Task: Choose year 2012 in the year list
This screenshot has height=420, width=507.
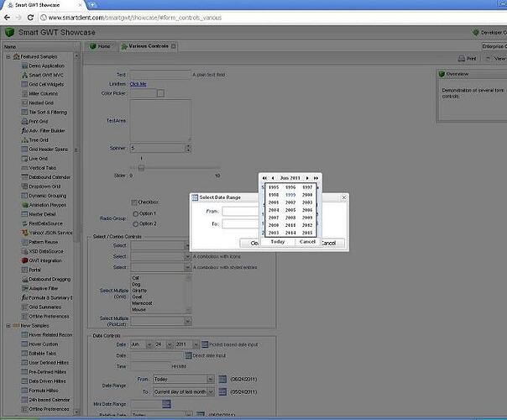Action: click(307, 225)
